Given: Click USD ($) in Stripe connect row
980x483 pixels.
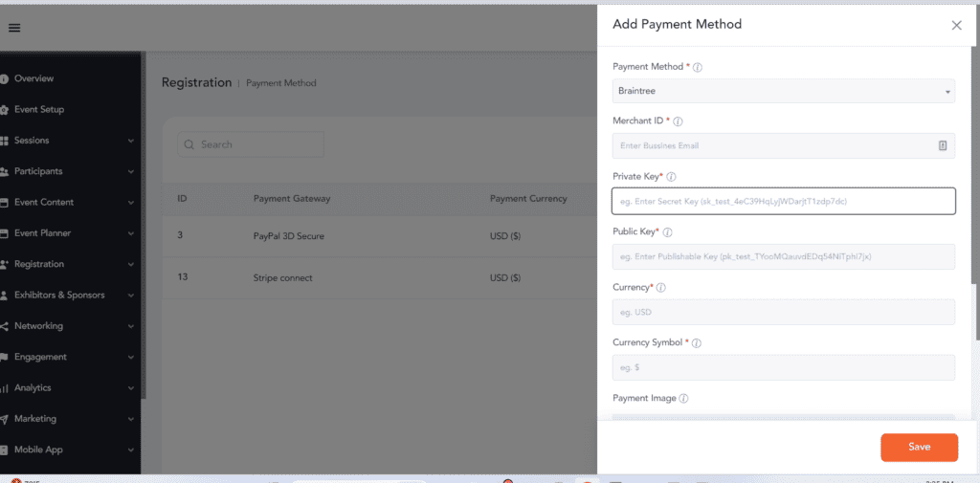Looking at the screenshot, I should 505,278.
